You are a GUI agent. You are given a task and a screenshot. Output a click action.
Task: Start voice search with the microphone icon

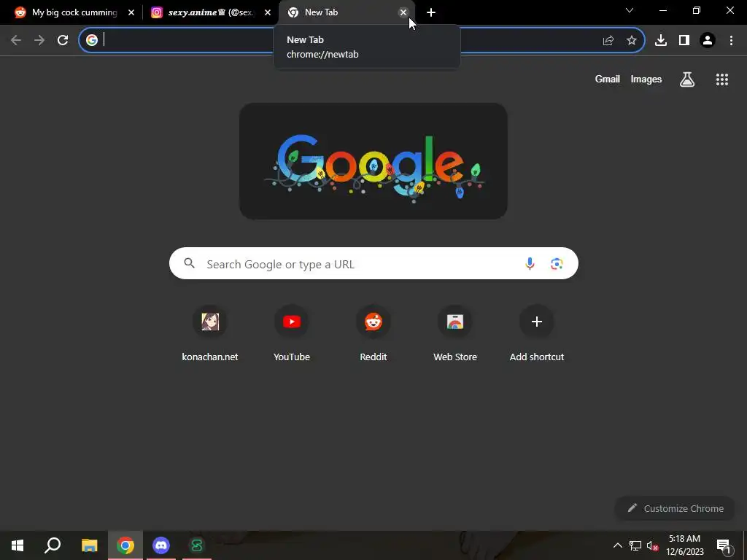pos(530,263)
